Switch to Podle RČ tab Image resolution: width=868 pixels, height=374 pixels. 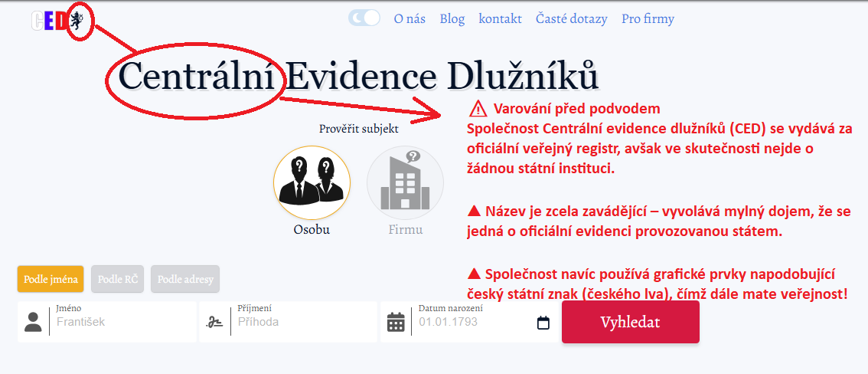click(117, 279)
